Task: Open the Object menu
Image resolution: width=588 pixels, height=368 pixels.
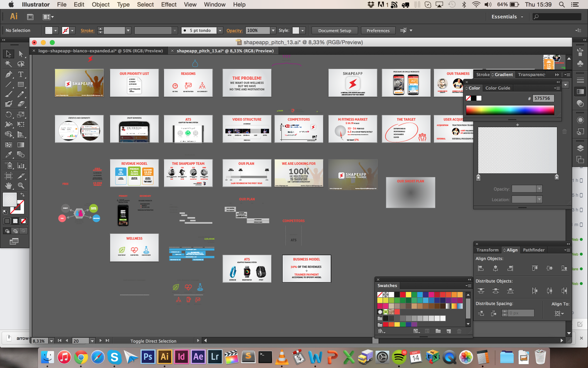Action: click(101, 4)
